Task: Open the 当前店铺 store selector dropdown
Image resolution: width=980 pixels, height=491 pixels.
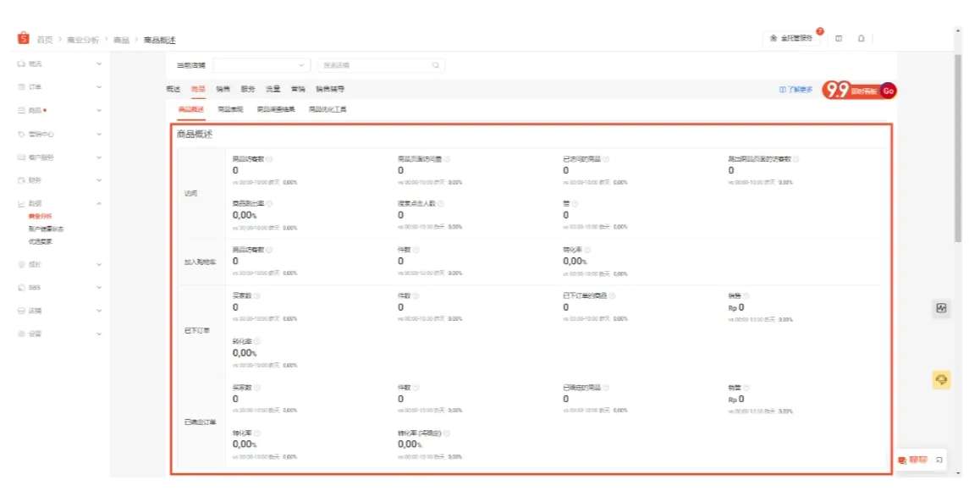Action: point(262,64)
